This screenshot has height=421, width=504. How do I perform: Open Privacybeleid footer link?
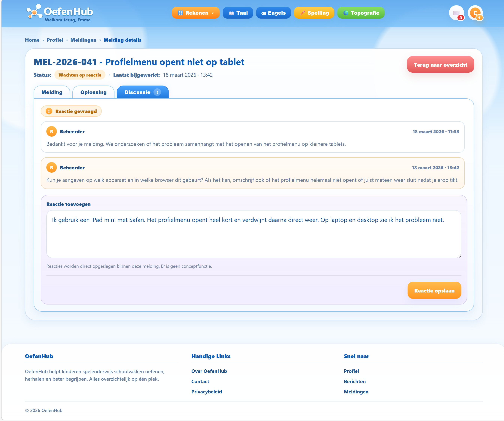207,392
